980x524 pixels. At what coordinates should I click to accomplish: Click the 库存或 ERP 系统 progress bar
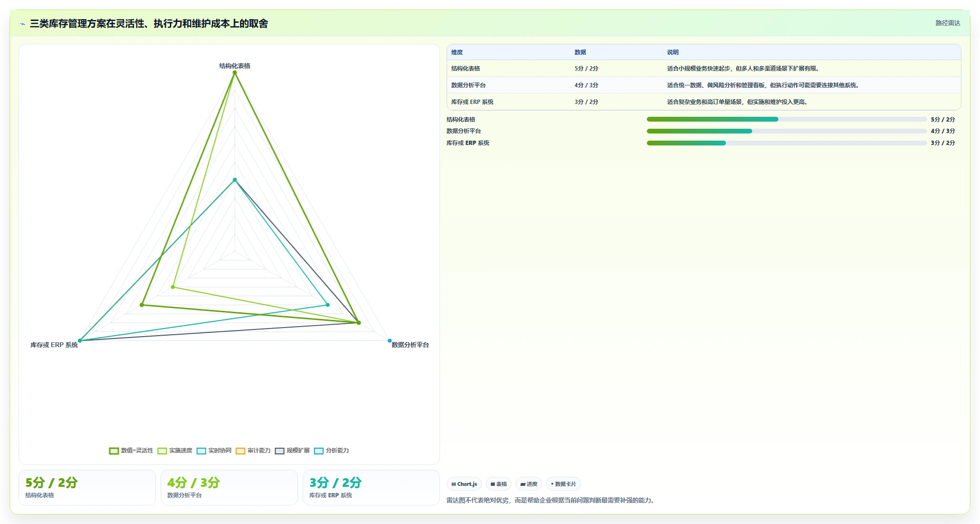tap(786, 143)
